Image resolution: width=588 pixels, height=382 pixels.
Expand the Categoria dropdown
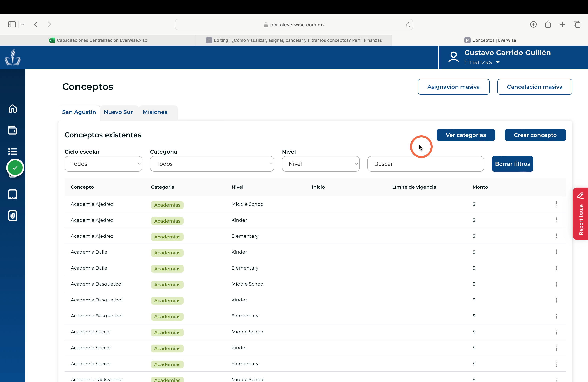tap(212, 164)
